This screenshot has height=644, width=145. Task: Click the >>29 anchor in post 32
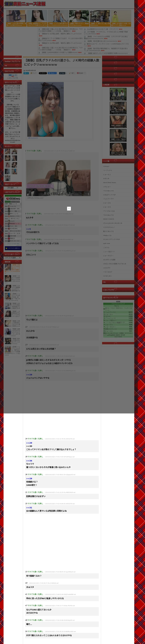coord(29,374)
